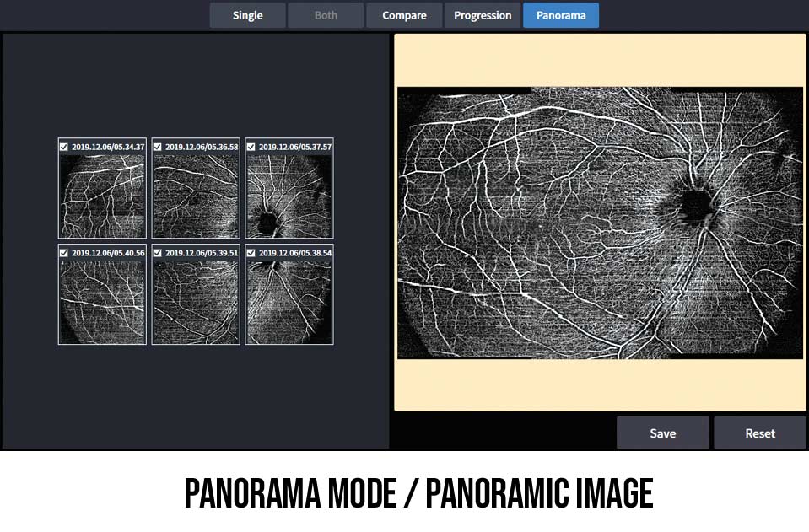This screenshot has width=809, height=532.
Task: Uncheck the 2019.12.06/05.37.57 scan checkbox
Action: (x=251, y=147)
